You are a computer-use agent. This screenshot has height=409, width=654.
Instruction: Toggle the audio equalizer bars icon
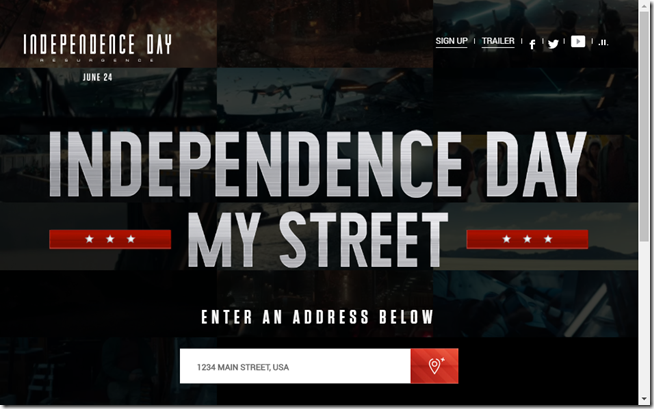point(603,43)
